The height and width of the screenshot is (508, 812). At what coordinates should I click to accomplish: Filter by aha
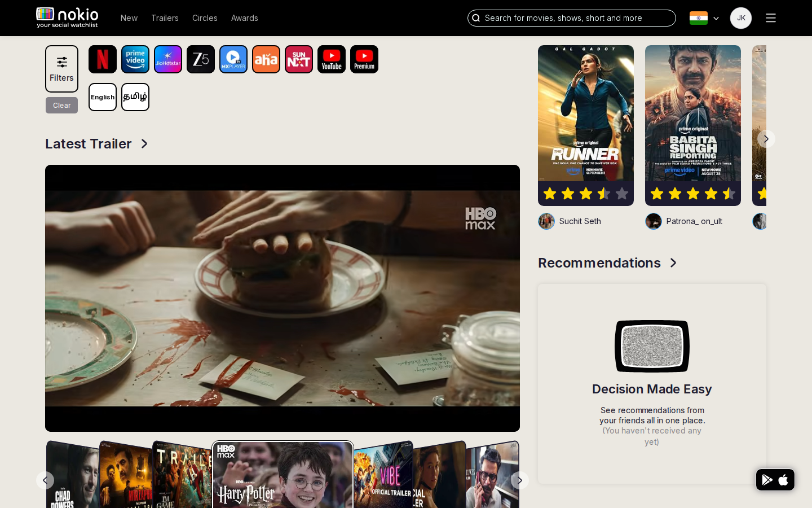click(266, 59)
